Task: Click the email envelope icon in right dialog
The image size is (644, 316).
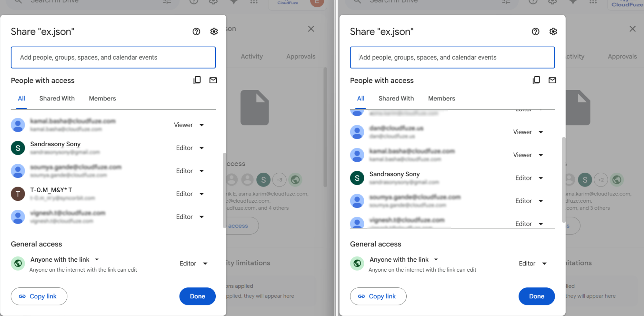Action: pyautogui.click(x=552, y=80)
